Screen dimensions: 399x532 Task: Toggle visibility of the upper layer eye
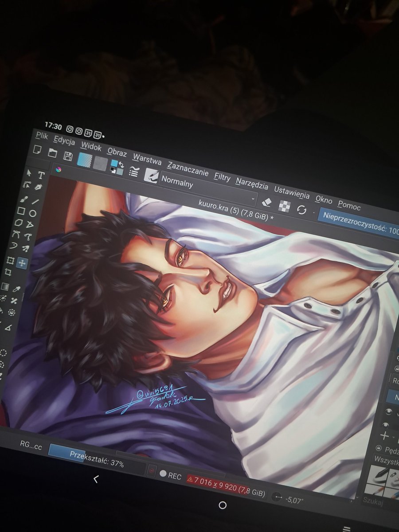coord(389,412)
